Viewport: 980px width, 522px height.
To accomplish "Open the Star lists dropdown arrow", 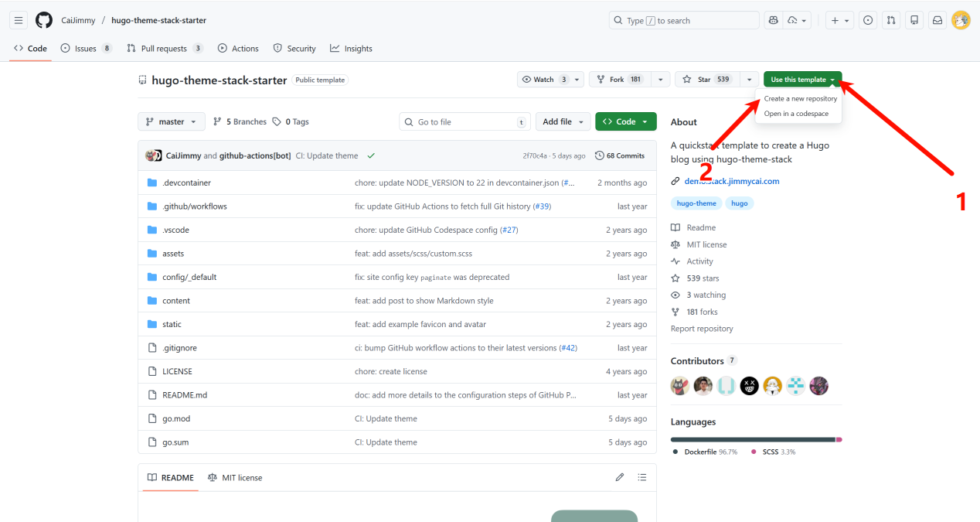I will pyautogui.click(x=749, y=80).
